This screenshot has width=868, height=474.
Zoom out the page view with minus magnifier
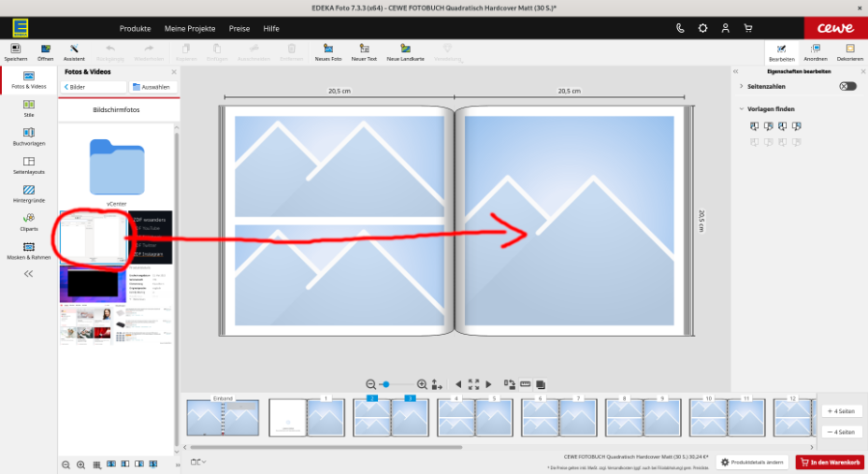371,384
